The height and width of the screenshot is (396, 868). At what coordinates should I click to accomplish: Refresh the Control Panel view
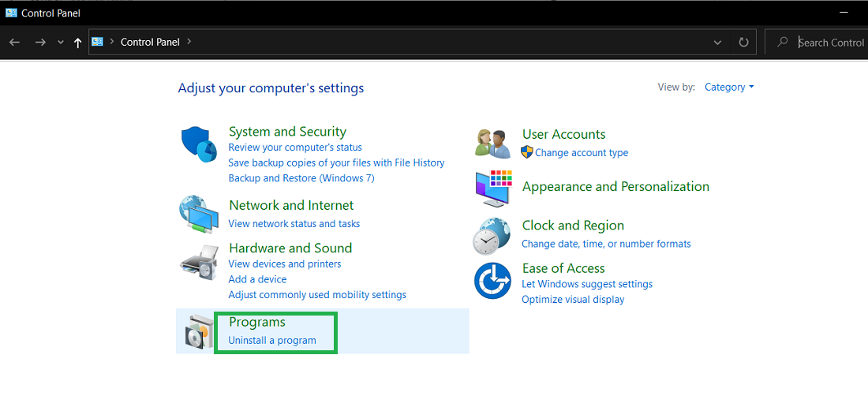click(x=743, y=42)
